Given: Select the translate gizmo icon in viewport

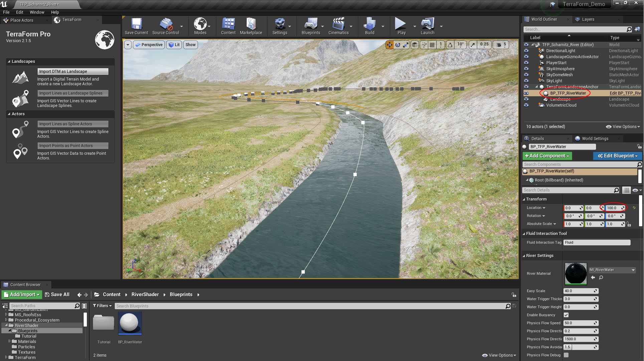Looking at the screenshot, I should 389,45.
